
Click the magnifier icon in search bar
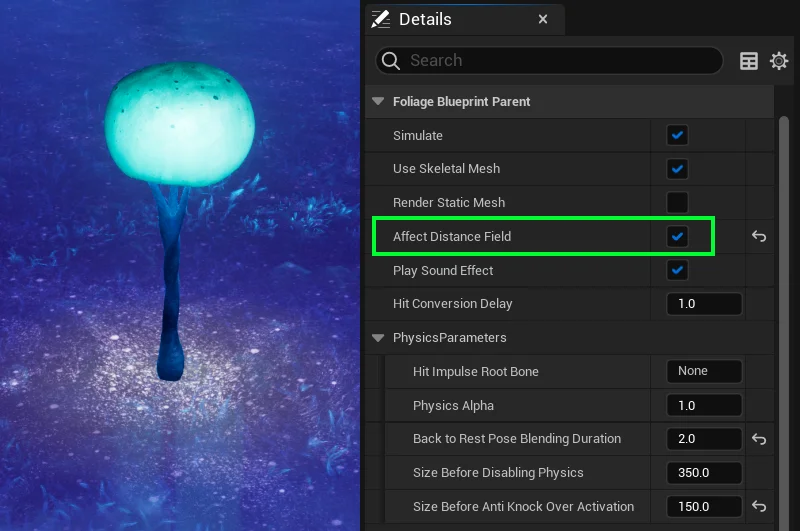(391, 61)
